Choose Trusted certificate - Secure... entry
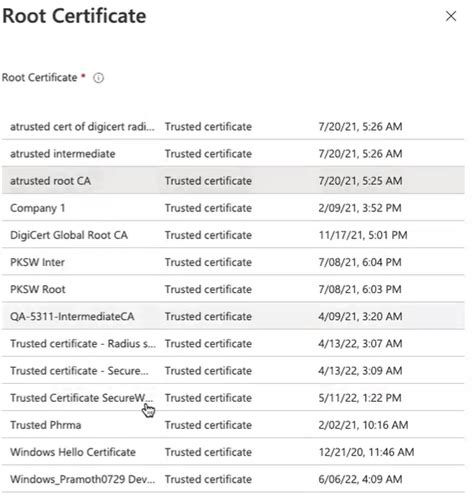Screen dimensions: 474x496 233,371
